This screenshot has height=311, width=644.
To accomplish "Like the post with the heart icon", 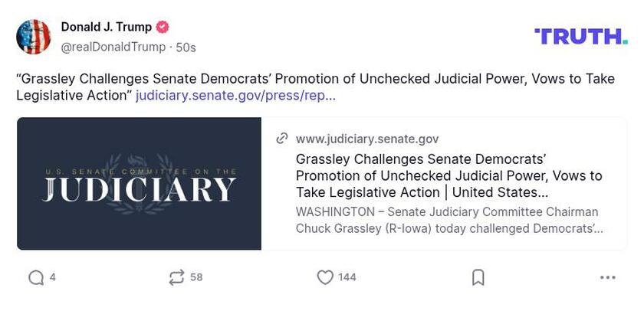I will pos(325,277).
